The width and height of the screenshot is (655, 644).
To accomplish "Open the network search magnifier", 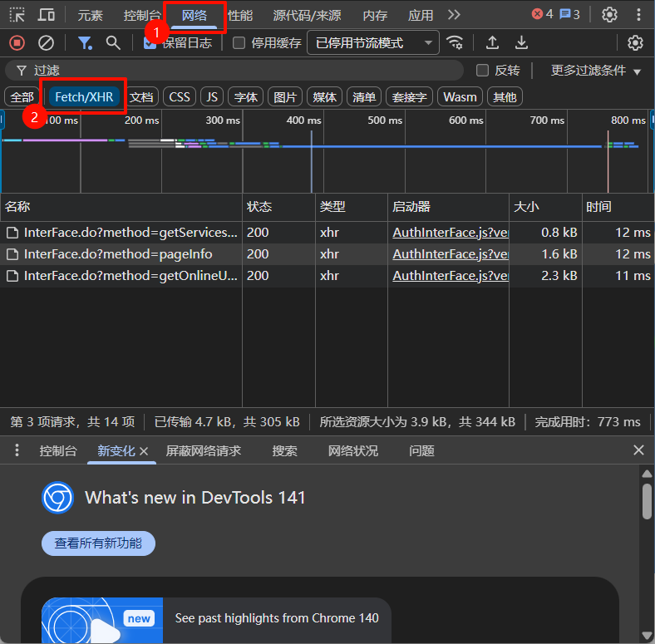I will pyautogui.click(x=113, y=43).
